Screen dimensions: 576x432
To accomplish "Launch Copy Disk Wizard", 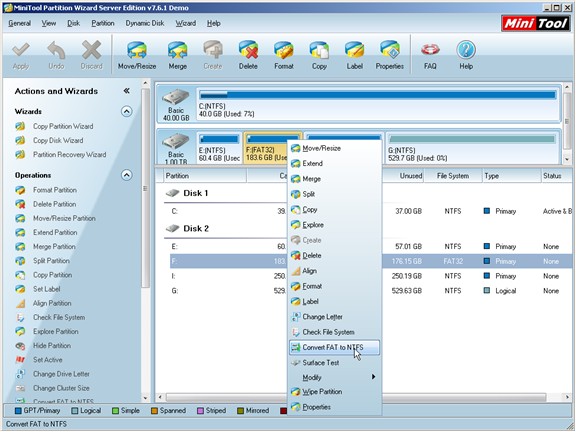I will 58,140.
